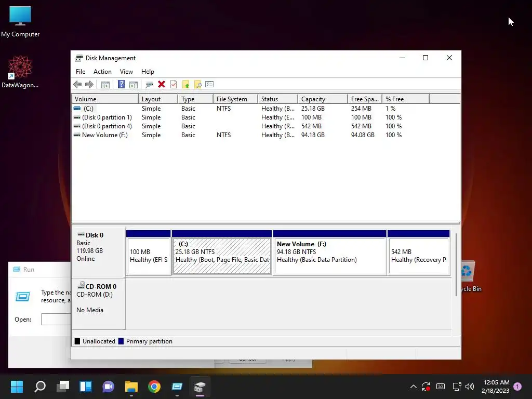Click the folder search toolbar icon
The width and height of the screenshot is (532, 399).
pyautogui.click(x=197, y=85)
